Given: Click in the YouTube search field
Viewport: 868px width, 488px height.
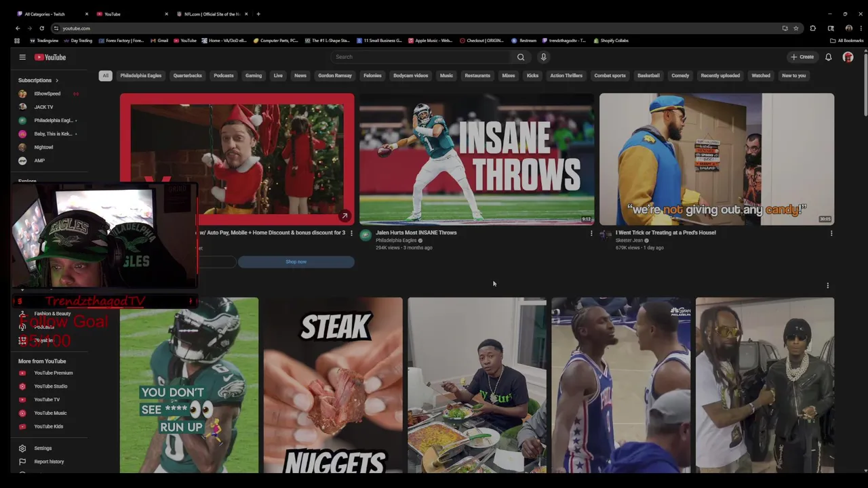Looking at the screenshot, I should tap(420, 57).
